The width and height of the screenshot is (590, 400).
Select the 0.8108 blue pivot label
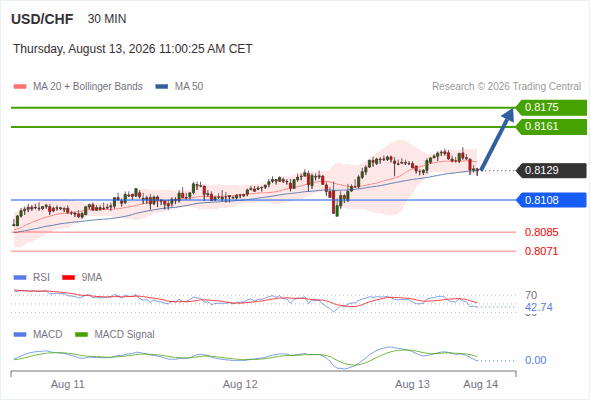pos(551,200)
